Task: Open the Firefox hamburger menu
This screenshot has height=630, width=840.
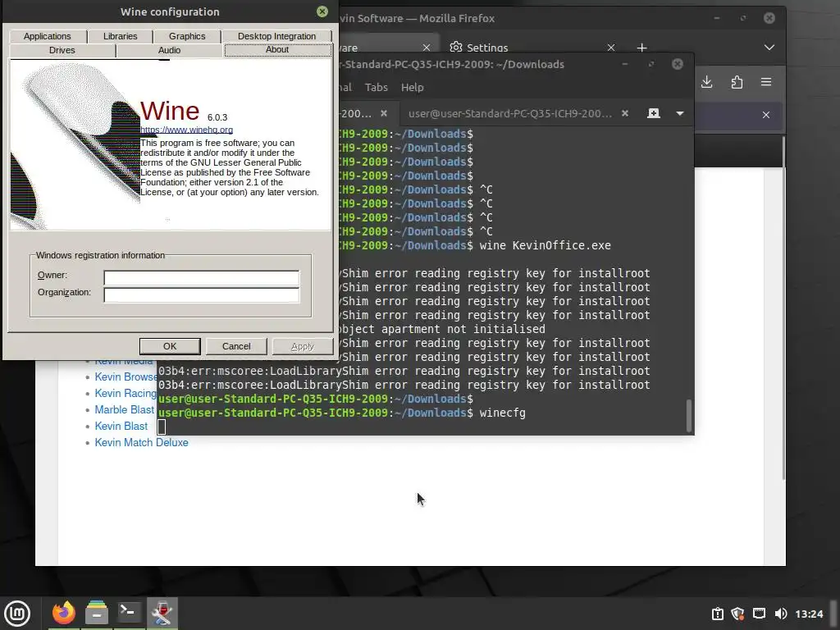Action: click(766, 81)
